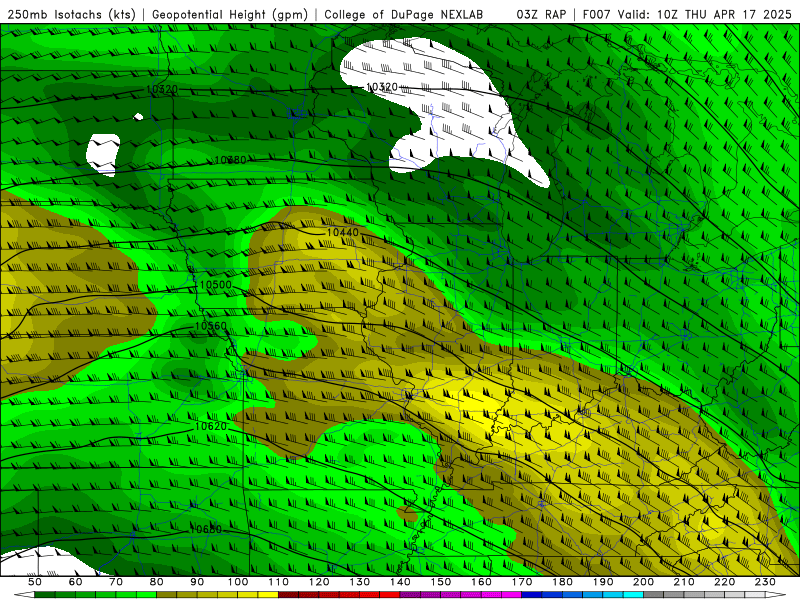
Task: Click the 10560 height contour label
Action: pyautogui.click(x=211, y=326)
